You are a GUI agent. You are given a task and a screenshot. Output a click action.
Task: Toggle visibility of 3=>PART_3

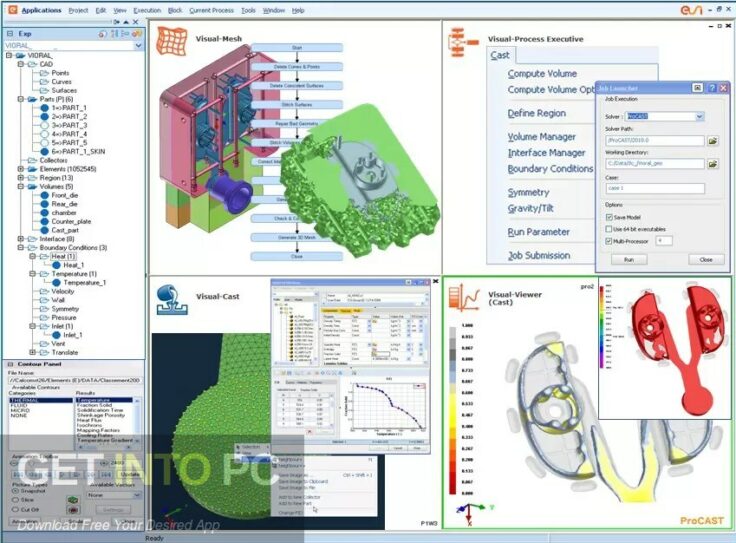click(45, 125)
